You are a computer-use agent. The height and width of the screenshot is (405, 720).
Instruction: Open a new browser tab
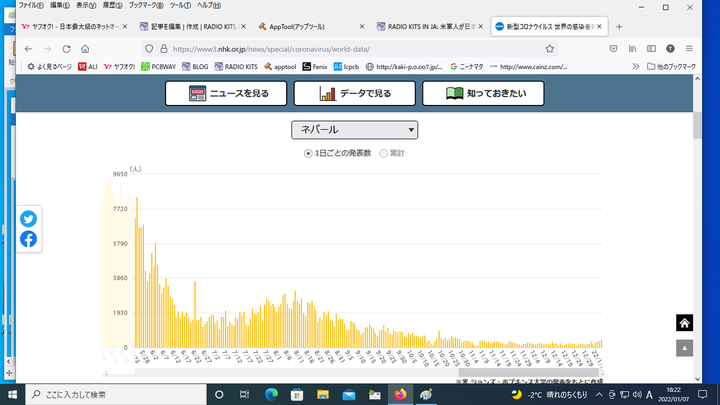619,26
